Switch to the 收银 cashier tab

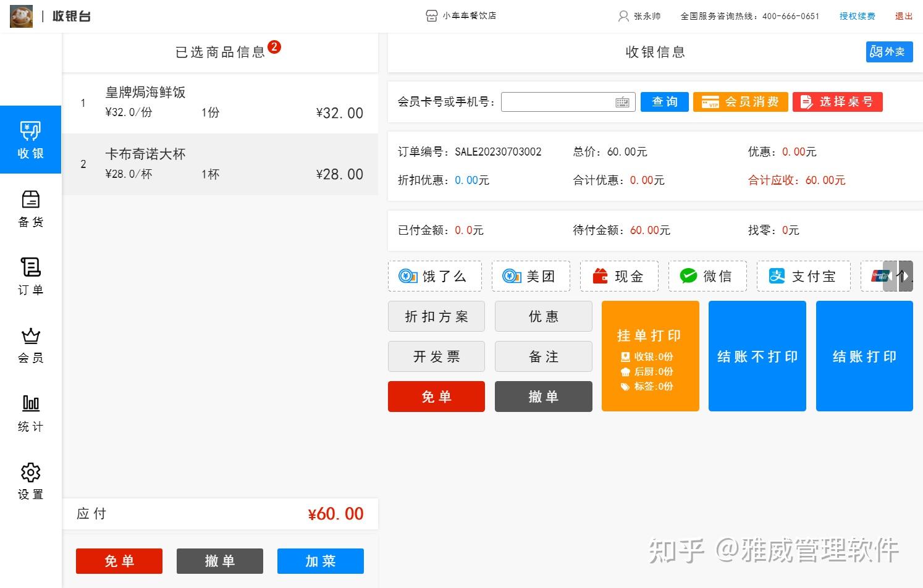click(x=30, y=140)
